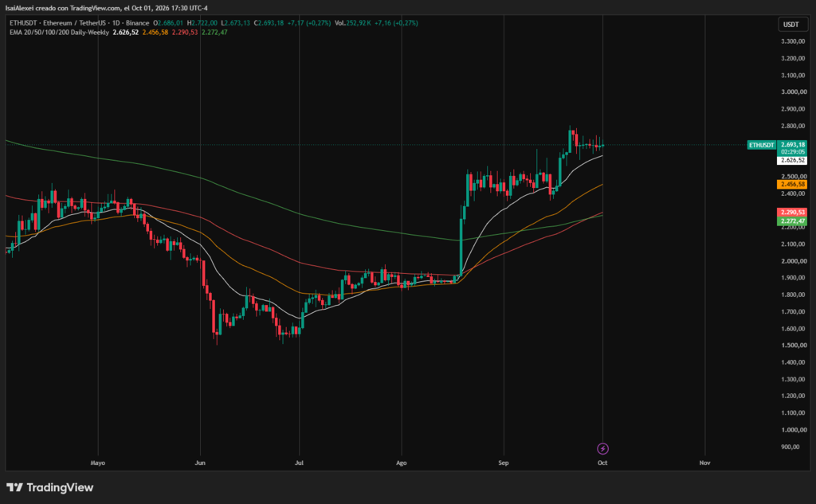Click the 1.400,00 price axis label
Viewport: 816px width, 504px height.
[793, 362]
